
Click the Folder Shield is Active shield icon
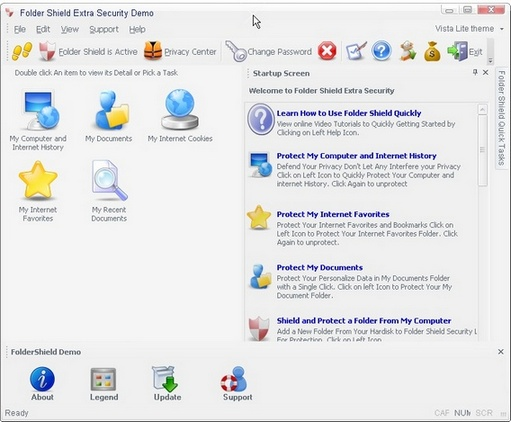(x=47, y=51)
